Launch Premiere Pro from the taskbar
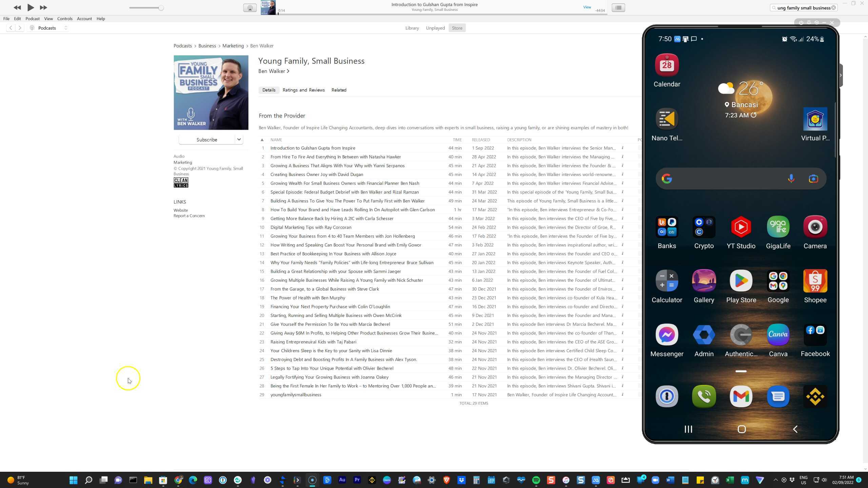The width and height of the screenshot is (868, 488). point(356,480)
